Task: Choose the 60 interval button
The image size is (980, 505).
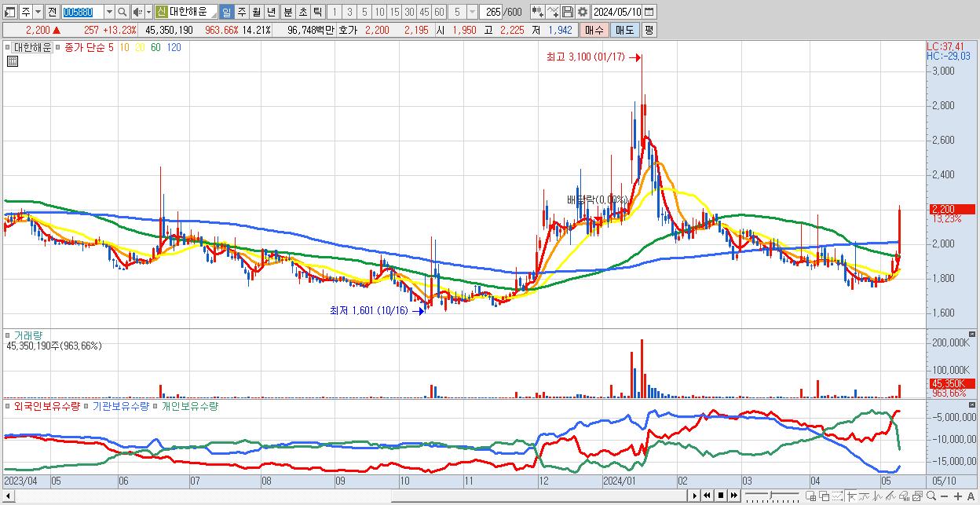Action: pyautogui.click(x=439, y=12)
